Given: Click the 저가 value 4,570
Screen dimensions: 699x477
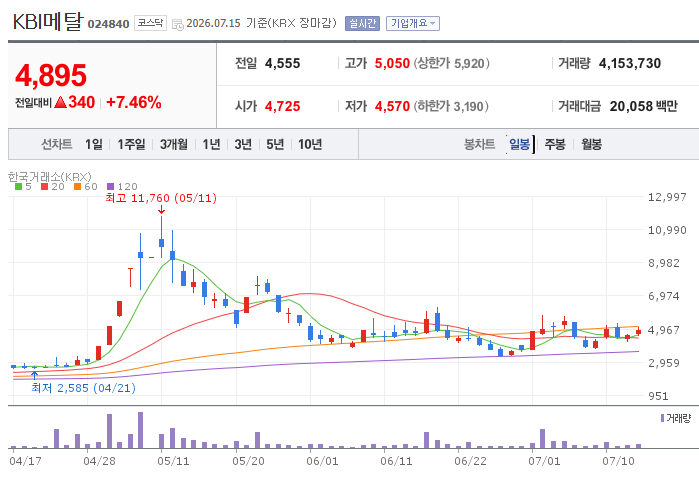Looking at the screenshot, I should point(392,106).
